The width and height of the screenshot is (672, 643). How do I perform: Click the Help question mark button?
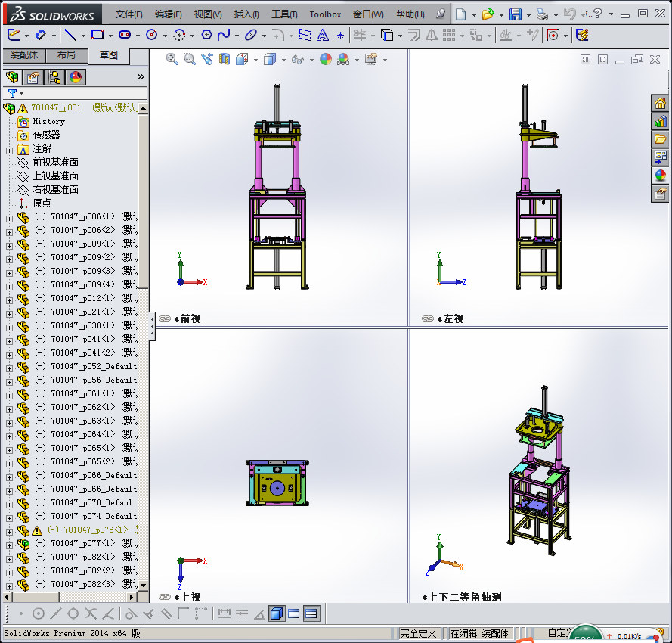tap(597, 14)
